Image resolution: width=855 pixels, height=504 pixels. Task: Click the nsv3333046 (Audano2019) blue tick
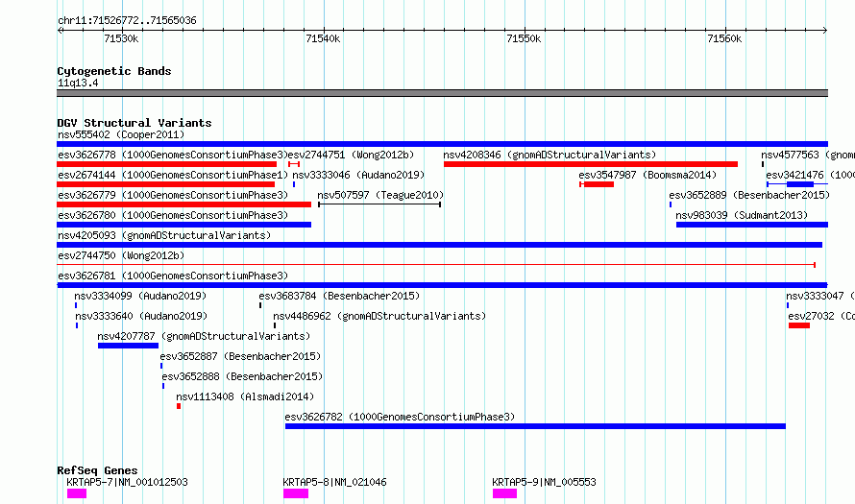(x=294, y=184)
